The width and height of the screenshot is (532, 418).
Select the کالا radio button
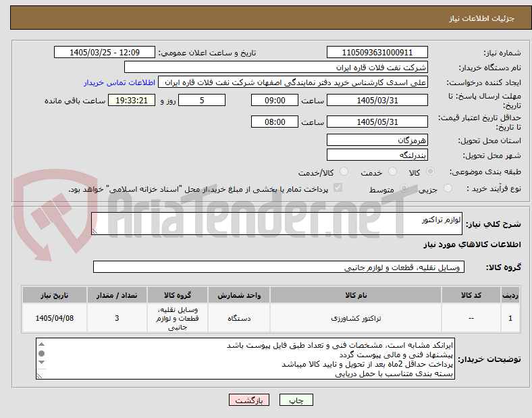pyautogui.click(x=430, y=172)
